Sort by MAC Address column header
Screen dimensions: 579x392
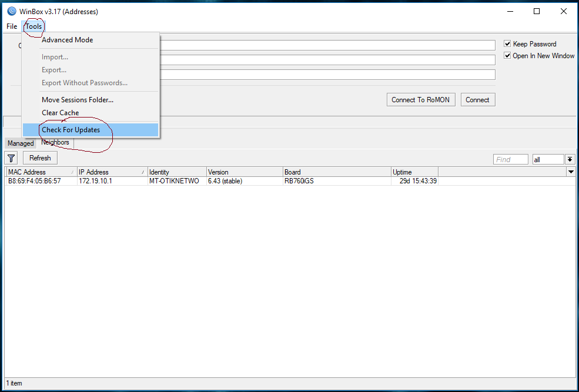(x=42, y=172)
